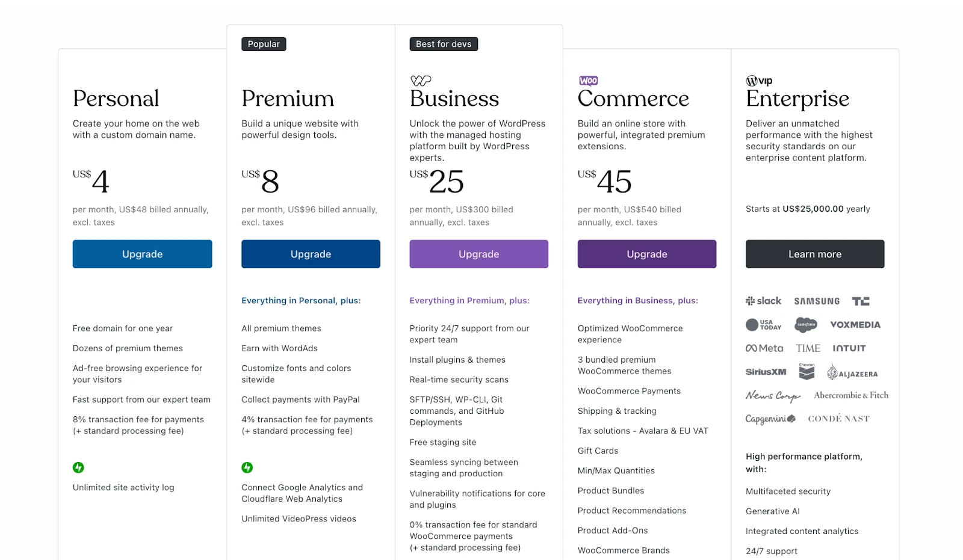Click the Jetpack icon in Personal plan
This screenshot has width=963, height=560.
[78, 467]
